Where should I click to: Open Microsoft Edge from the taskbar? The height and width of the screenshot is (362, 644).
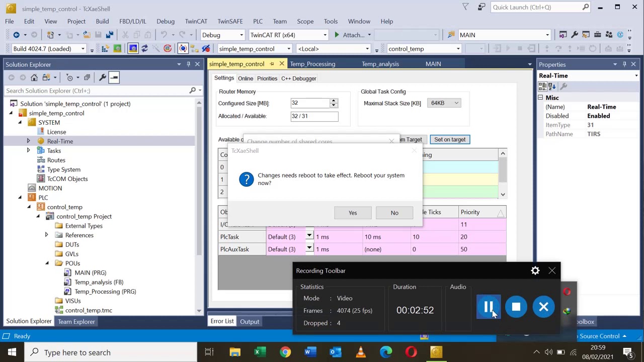point(386,352)
